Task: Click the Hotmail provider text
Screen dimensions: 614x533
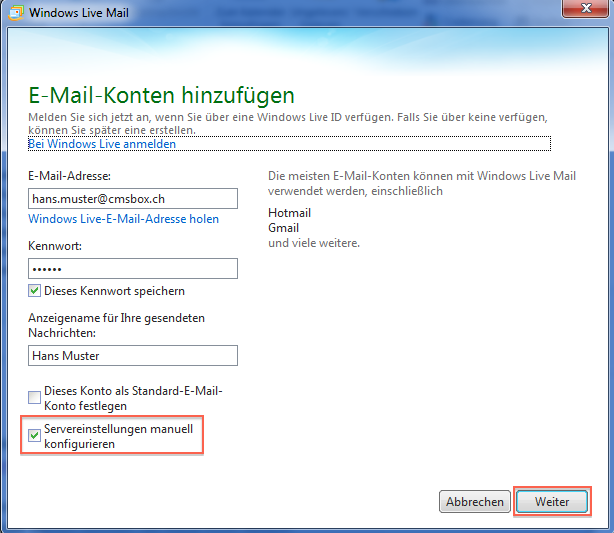Action: click(290, 213)
